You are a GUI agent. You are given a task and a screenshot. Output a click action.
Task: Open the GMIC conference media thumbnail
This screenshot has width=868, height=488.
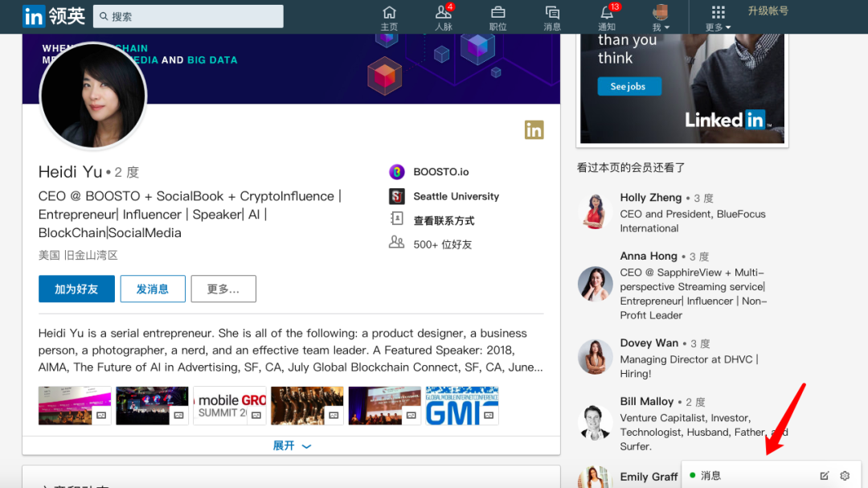pos(462,405)
